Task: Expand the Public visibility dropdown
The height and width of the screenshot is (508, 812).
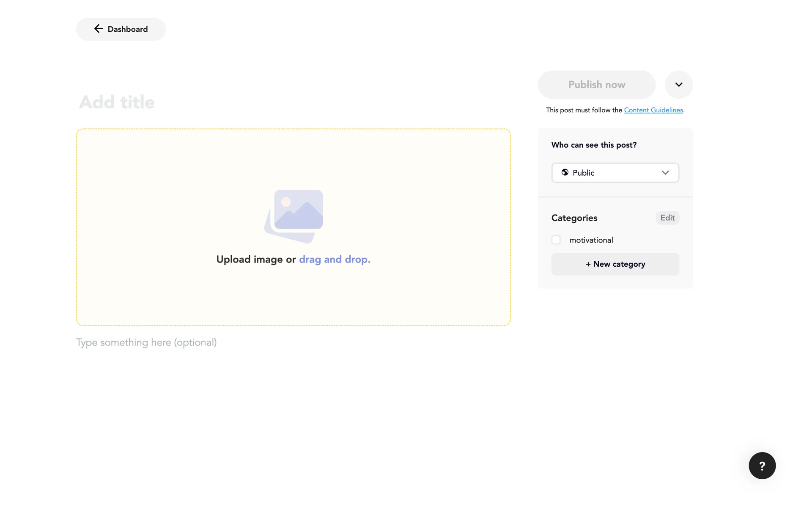Action: pos(615,173)
